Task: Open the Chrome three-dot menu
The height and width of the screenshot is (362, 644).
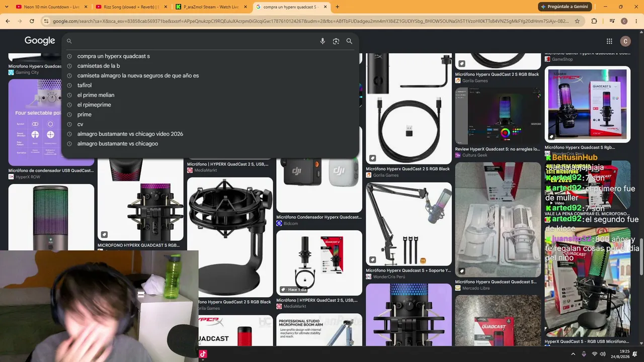Action: 636,21
